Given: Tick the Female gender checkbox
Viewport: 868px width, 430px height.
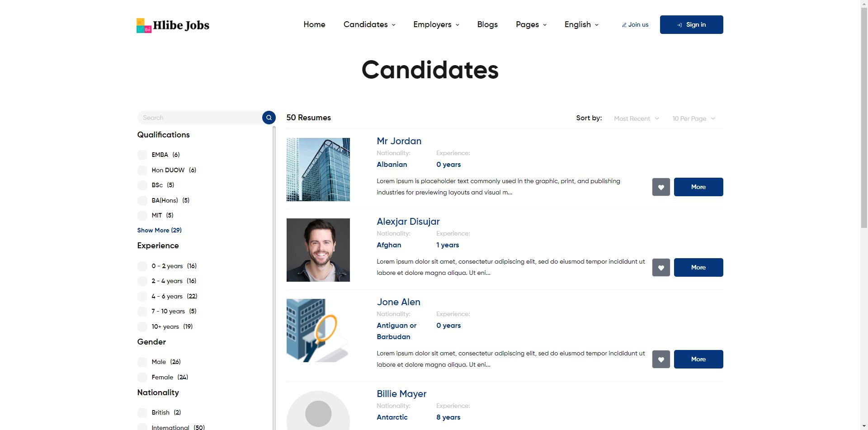Looking at the screenshot, I should (142, 378).
